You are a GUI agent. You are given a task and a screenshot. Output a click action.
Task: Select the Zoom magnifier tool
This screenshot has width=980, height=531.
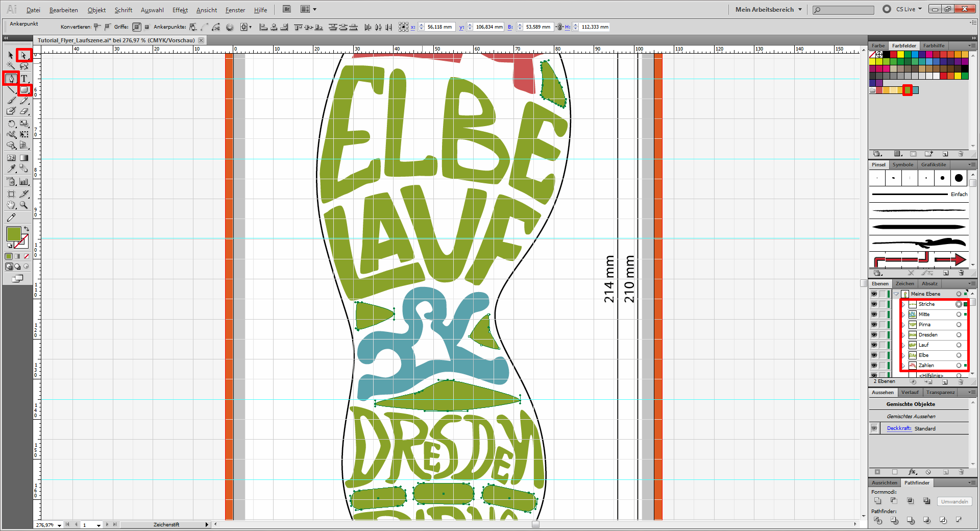click(x=23, y=205)
